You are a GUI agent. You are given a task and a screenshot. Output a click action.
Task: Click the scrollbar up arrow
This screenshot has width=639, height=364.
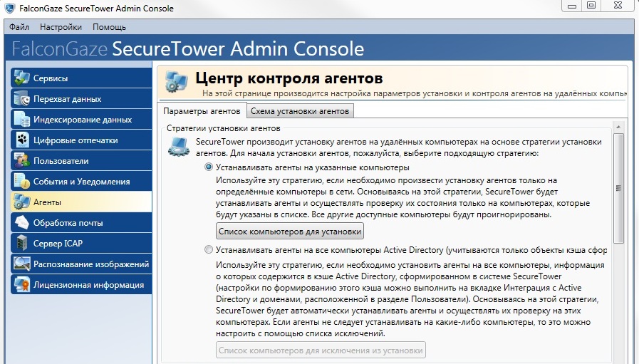(618, 127)
